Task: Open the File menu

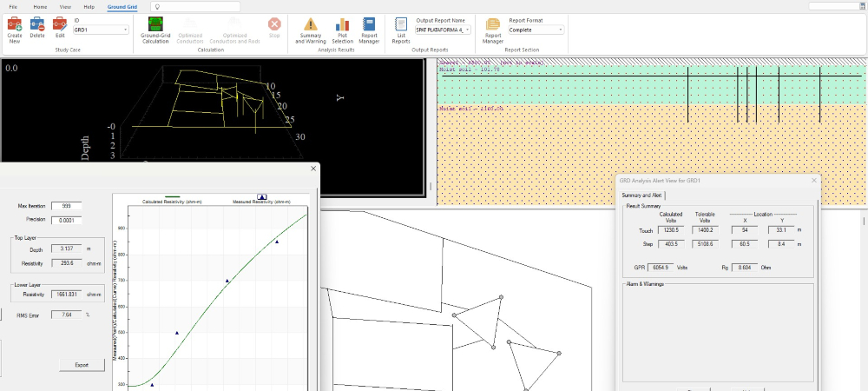Action: 13,6
